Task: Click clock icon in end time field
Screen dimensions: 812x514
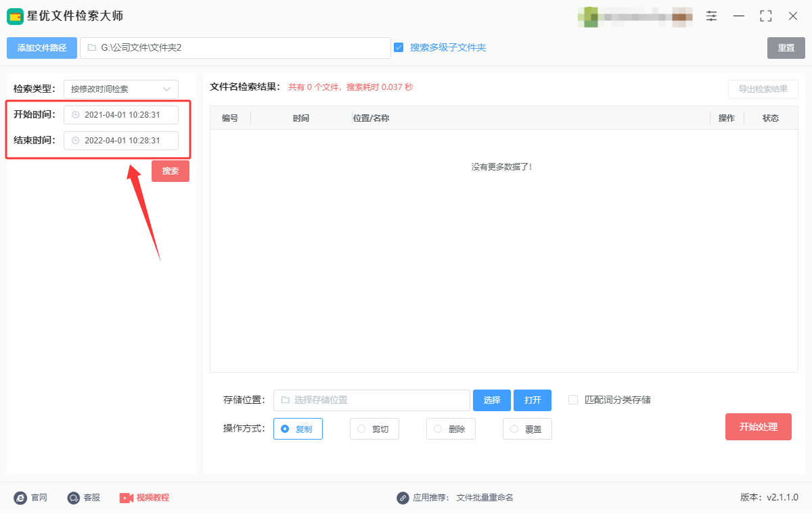Action: coord(76,141)
